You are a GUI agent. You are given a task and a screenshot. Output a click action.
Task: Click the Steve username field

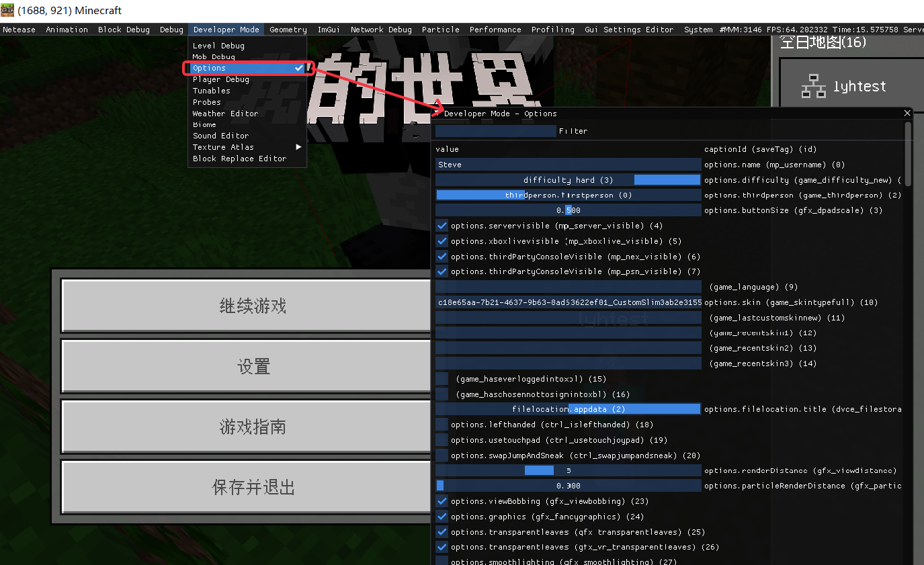coord(568,165)
